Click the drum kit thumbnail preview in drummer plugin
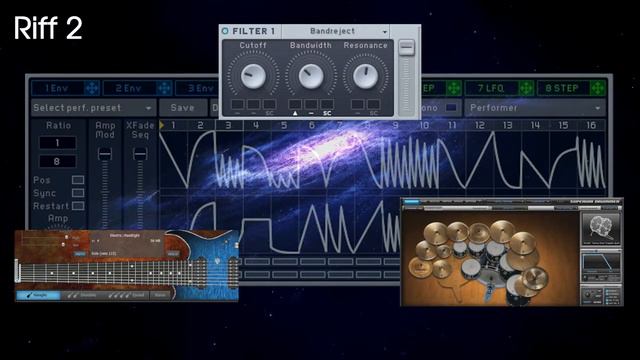Viewport: 640px width, 360px height. [x=600, y=229]
